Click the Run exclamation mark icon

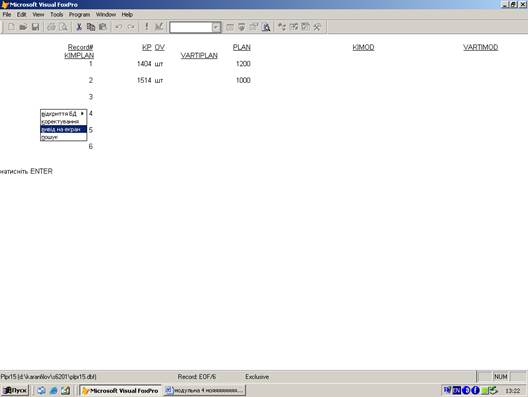(146, 27)
